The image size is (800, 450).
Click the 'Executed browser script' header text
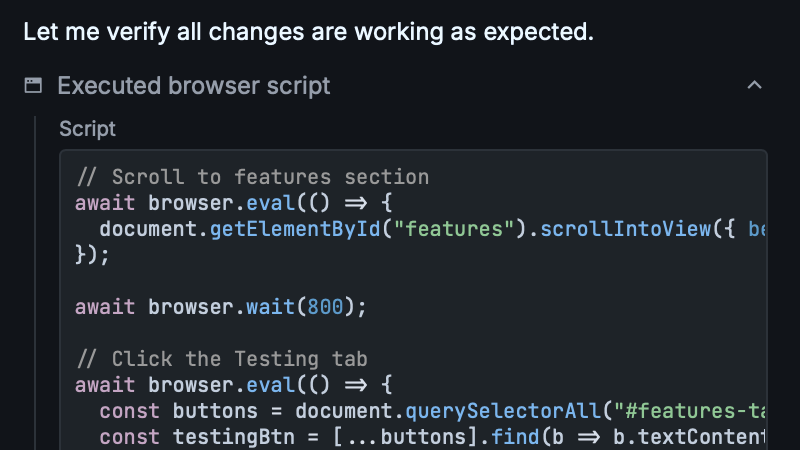coord(193,86)
